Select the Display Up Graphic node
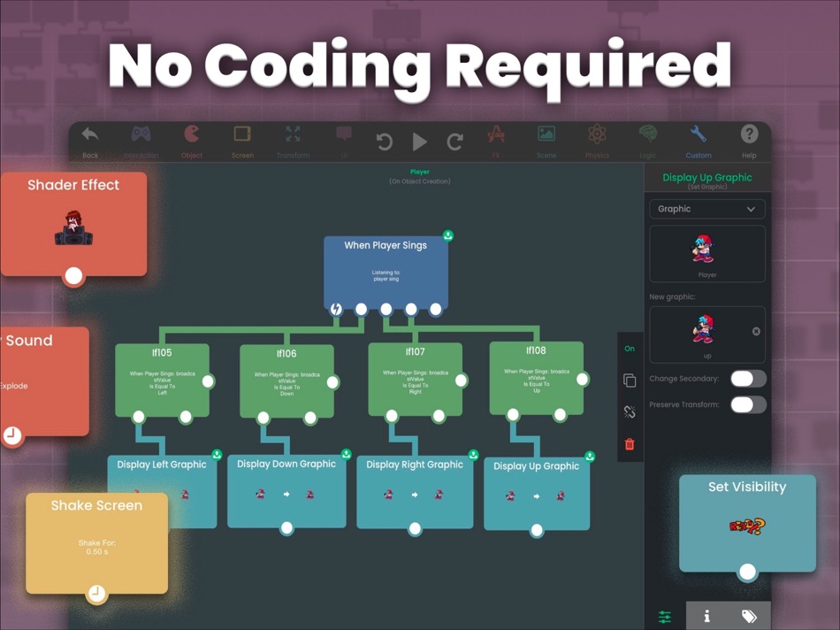Screen dimensions: 840x630 pos(536,494)
